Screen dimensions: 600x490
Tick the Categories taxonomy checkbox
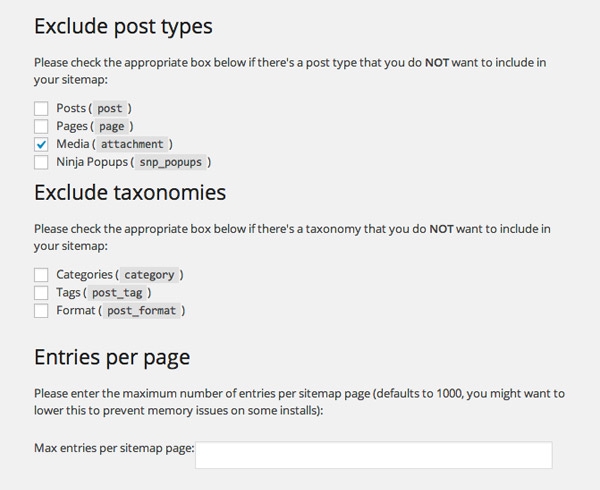tap(41, 275)
